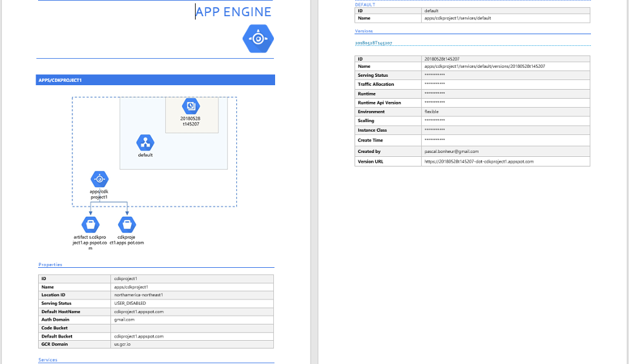The height and width of the screenshot is (364, 629).
Task: Click the masked Traffic Allocation value
Action: point(435,84)
